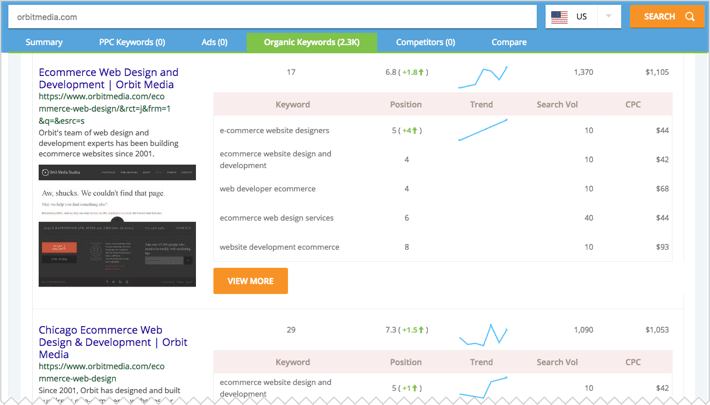Viewport: 710px width, 405px height.
Task: Click Position header in first result table
Action: pyautogui.click(x=406, y=105)
